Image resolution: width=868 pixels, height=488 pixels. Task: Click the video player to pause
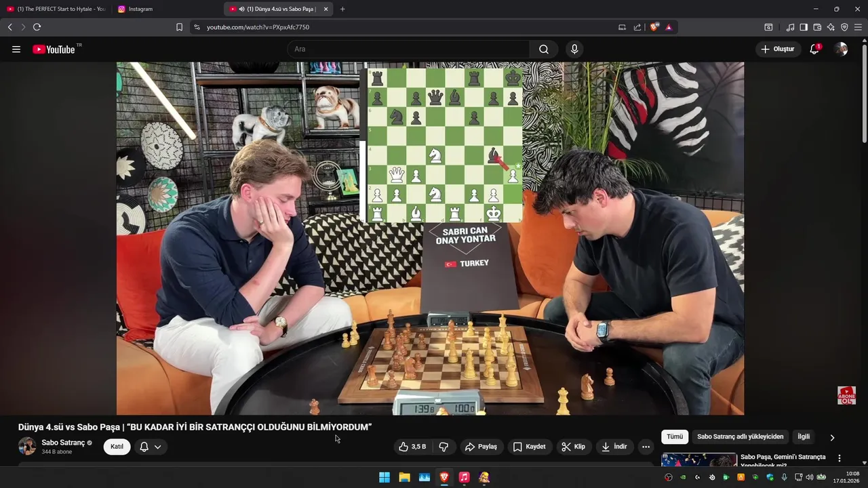tap(430, 239)
